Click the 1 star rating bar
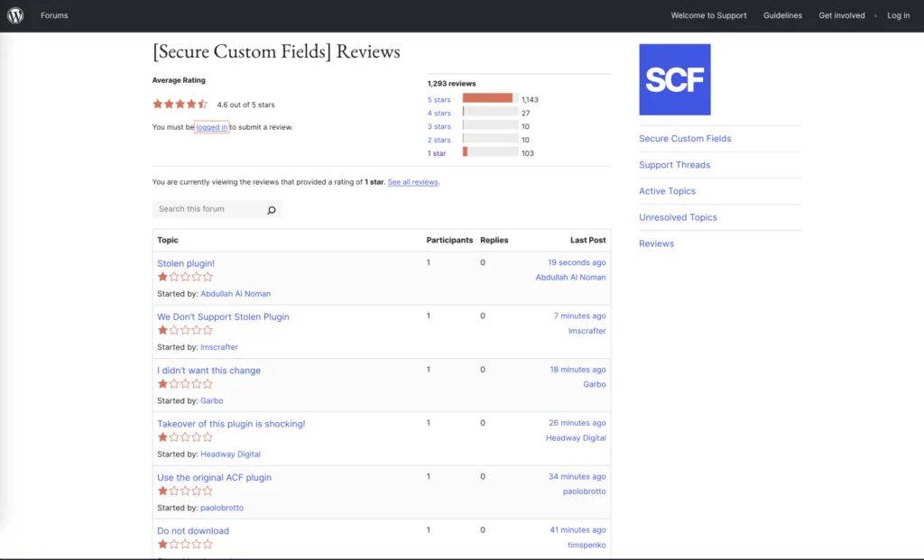Screen dimensions: 924x560 (490, 151)
